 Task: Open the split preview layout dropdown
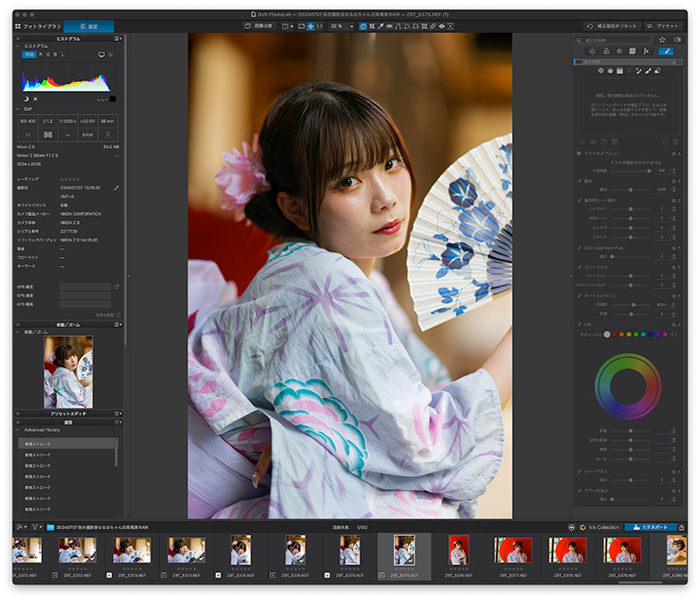(x=288, y=26)
